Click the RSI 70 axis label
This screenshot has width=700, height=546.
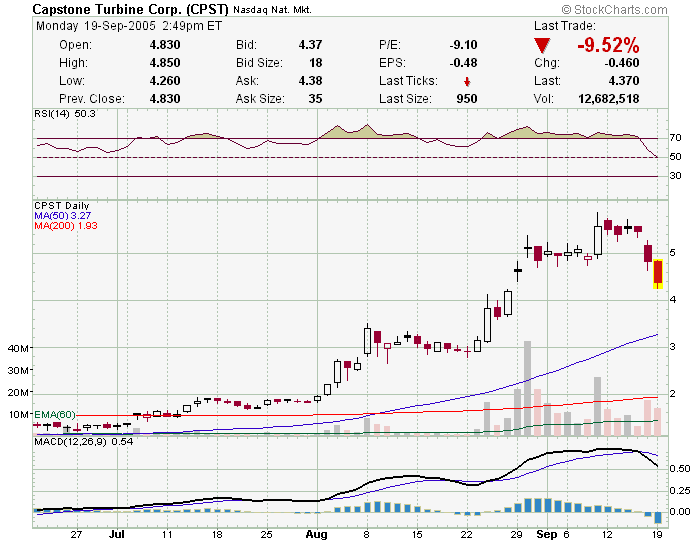(x=675, y=138)
